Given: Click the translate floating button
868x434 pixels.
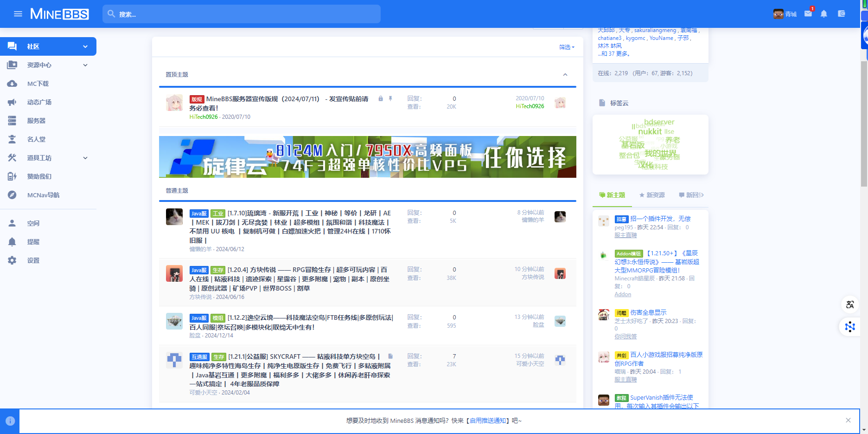Looking at the screenshot, I should pyautogui.click(x=850, y=304).
